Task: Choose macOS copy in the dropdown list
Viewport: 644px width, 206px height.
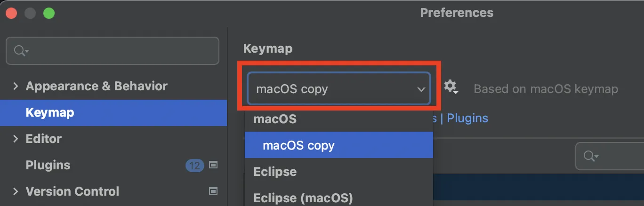Action: pos(298,145)
